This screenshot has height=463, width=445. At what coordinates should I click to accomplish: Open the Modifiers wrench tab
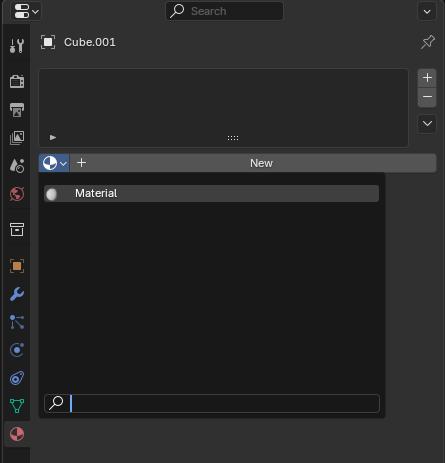(x=17, y=294)
